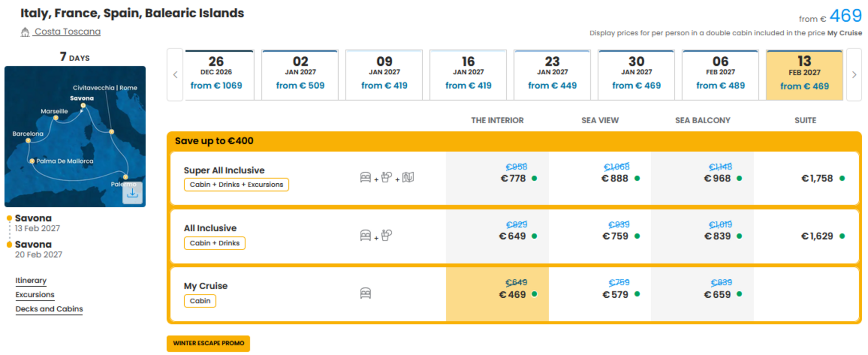Select the 23 Jan 2027 departure

click(552, 75)
